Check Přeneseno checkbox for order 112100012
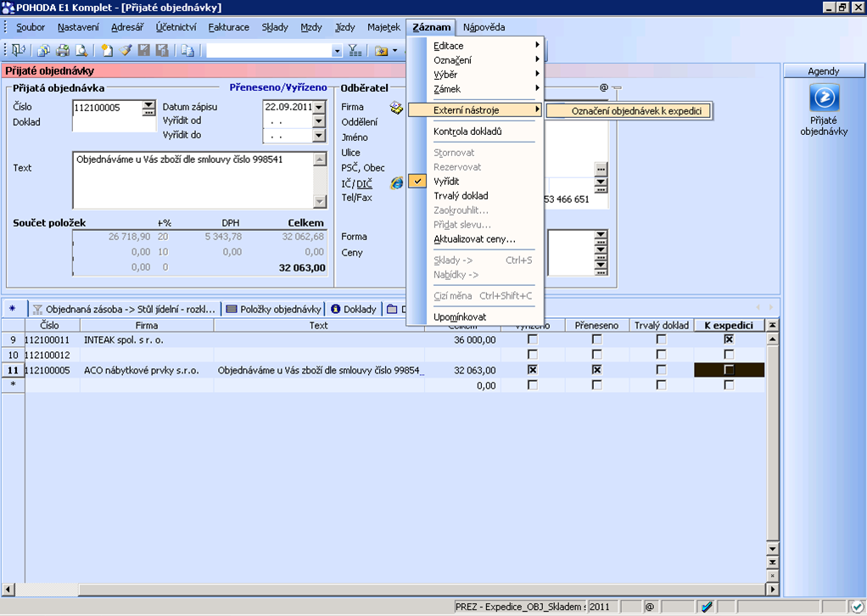 596,355
